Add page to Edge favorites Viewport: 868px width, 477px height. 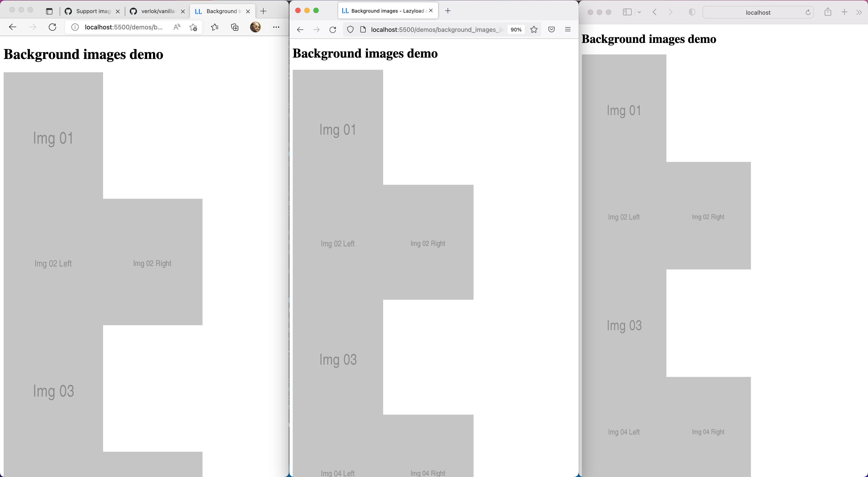[x=193, y=27]
